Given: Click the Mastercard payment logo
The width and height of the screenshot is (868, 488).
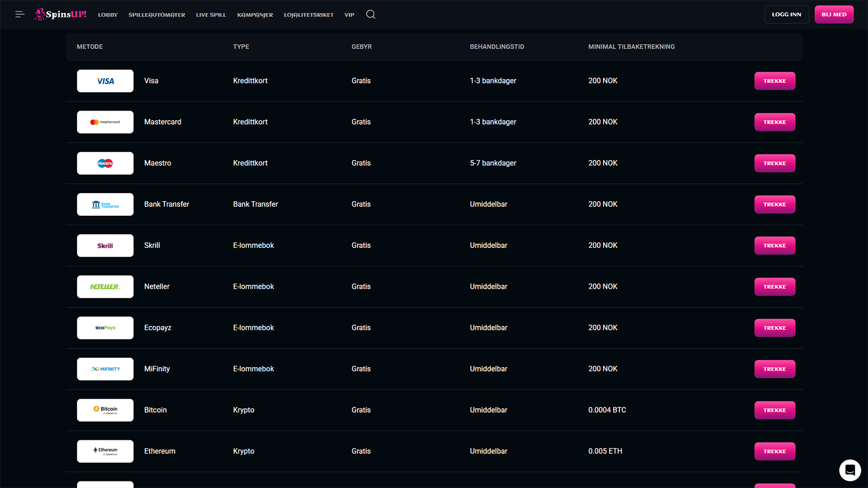Looking at the screenshot, I should click(x=105, y=122).
